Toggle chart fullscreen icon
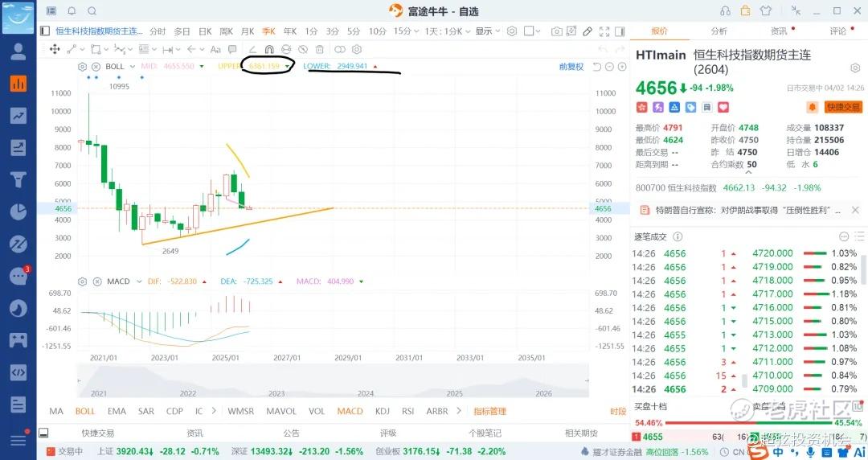 604,31
